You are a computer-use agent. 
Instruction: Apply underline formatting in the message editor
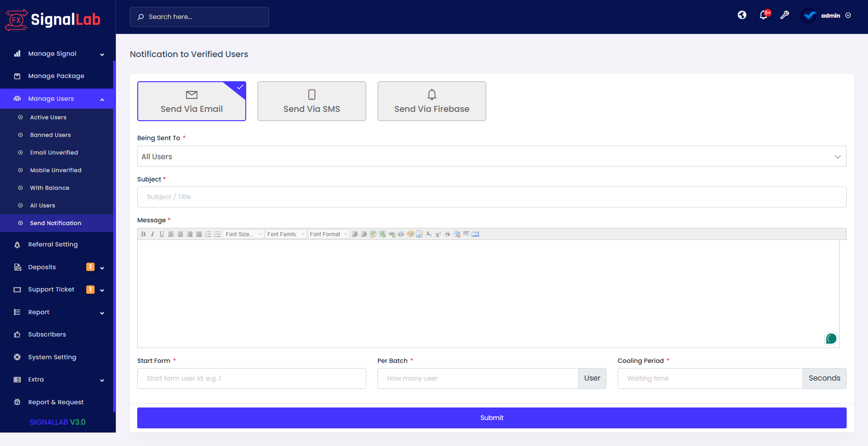pos(161,234)
